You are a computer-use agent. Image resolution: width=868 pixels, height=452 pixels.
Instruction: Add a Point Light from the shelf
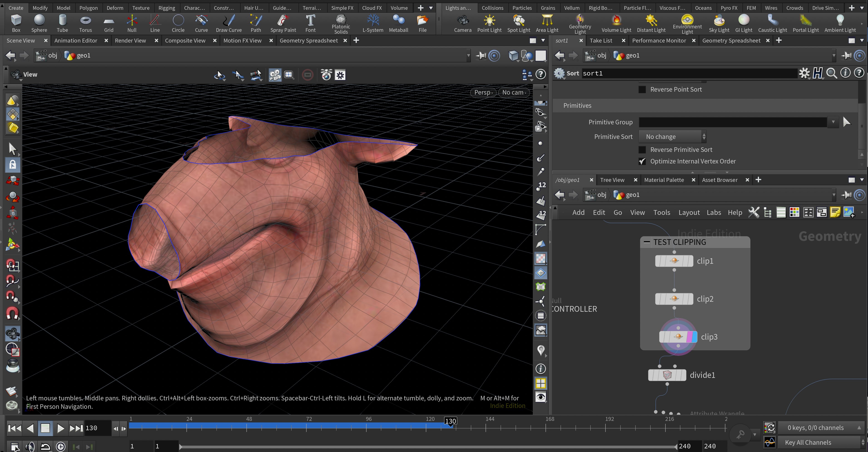489,23
